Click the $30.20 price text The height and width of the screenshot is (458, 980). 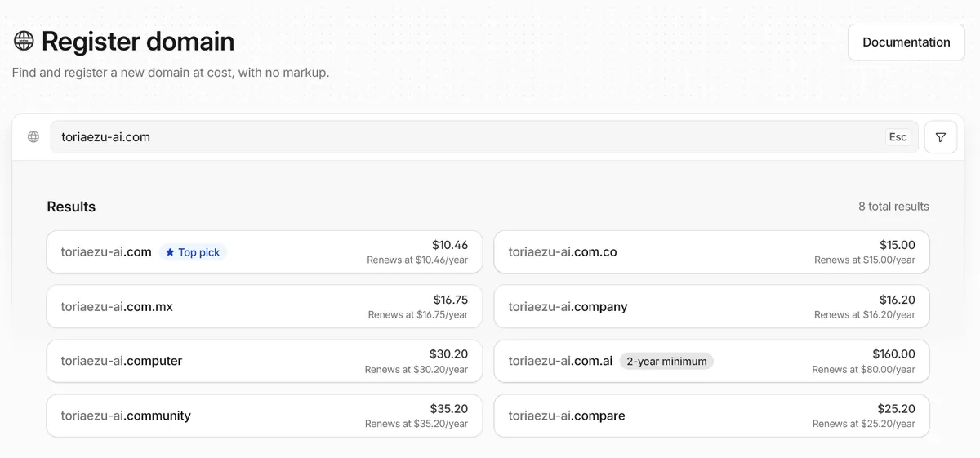[x=449, y=354]
